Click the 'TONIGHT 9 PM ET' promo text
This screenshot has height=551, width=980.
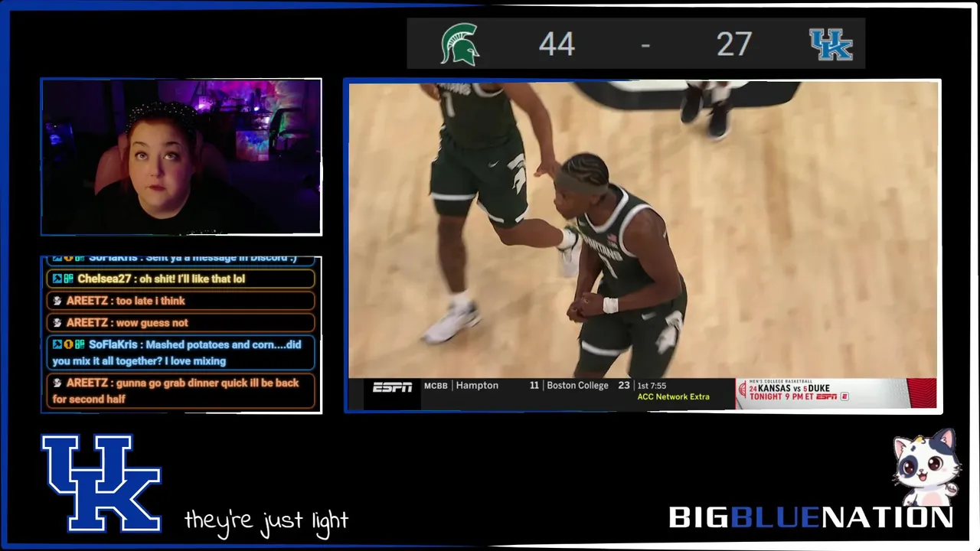782,396
